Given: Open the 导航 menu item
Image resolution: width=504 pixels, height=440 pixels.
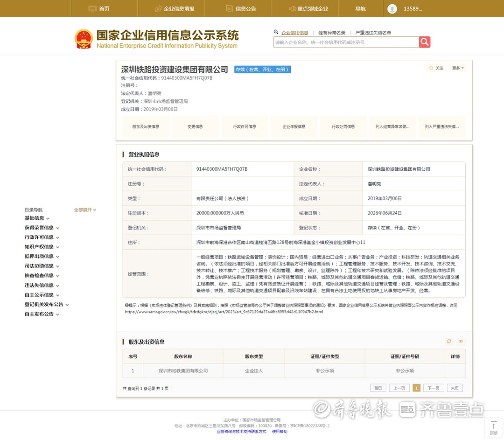Looking at the screenshot, I should coord(360,9).
